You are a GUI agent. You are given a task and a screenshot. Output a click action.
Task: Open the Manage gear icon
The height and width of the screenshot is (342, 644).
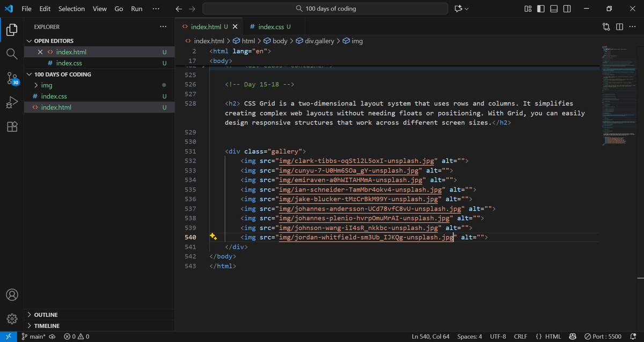(x=12, y=318)
